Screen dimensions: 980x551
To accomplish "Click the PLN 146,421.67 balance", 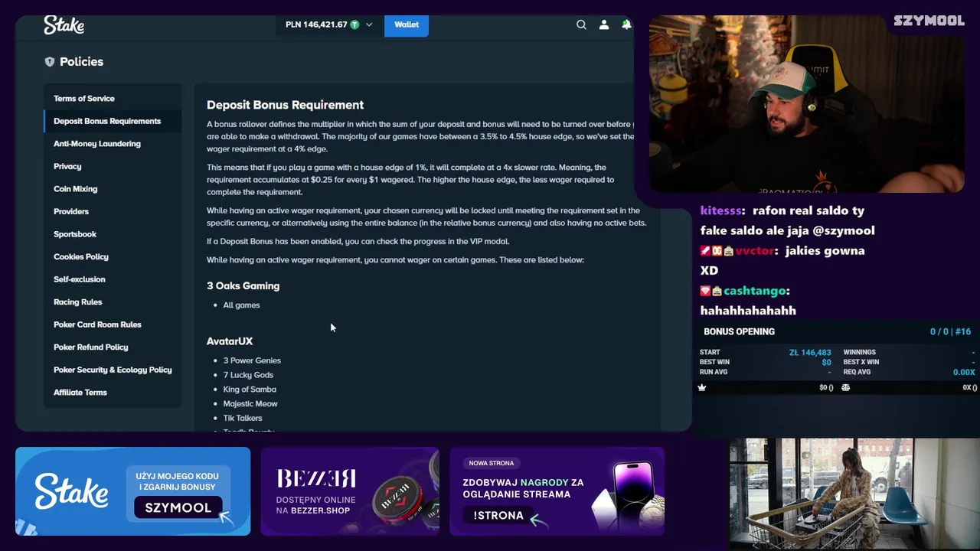I will [316, 24].
